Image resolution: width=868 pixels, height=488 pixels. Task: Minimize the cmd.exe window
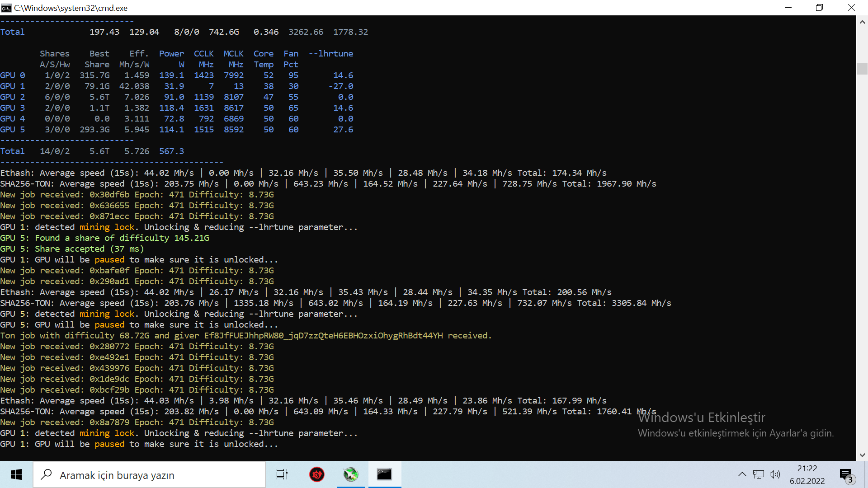(x=788, y=8)
